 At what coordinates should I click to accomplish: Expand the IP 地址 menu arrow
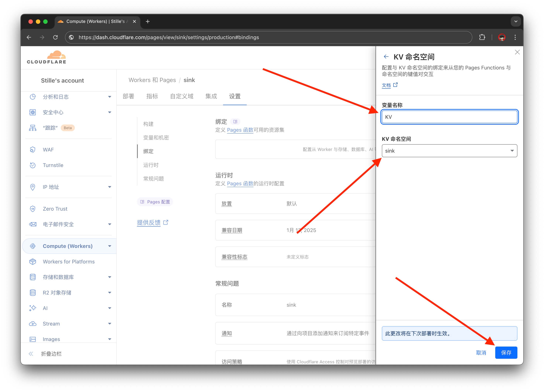[x=110, y=187]
